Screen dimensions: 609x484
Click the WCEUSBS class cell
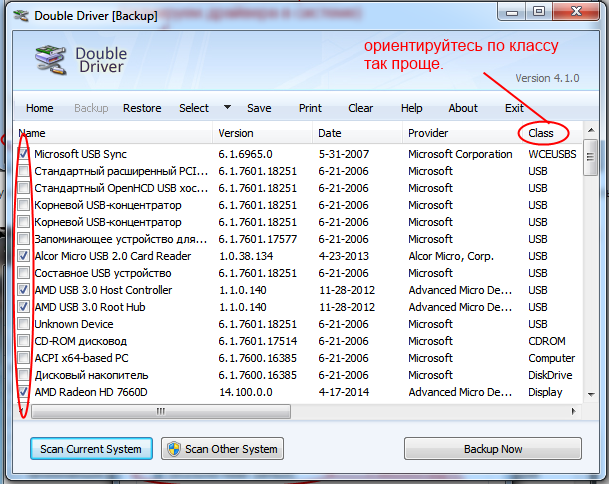coord(552,154)
